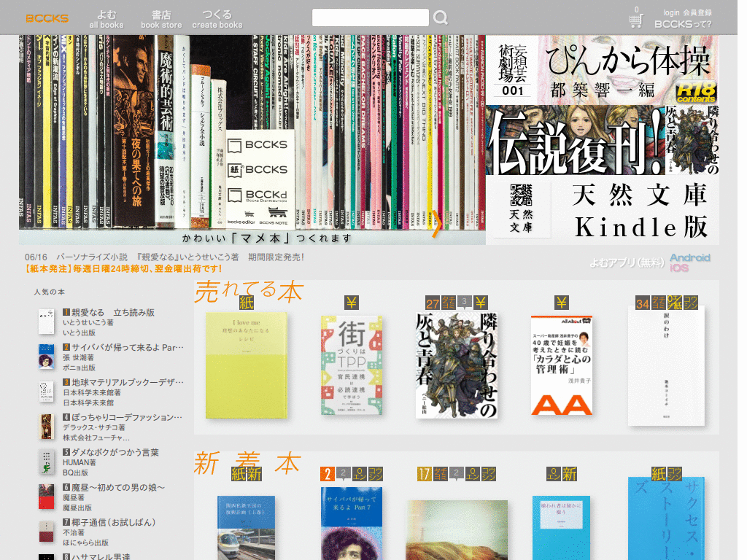
Task: Open the white 涙のわけ book cover
Action: click(x=666, y=367)
